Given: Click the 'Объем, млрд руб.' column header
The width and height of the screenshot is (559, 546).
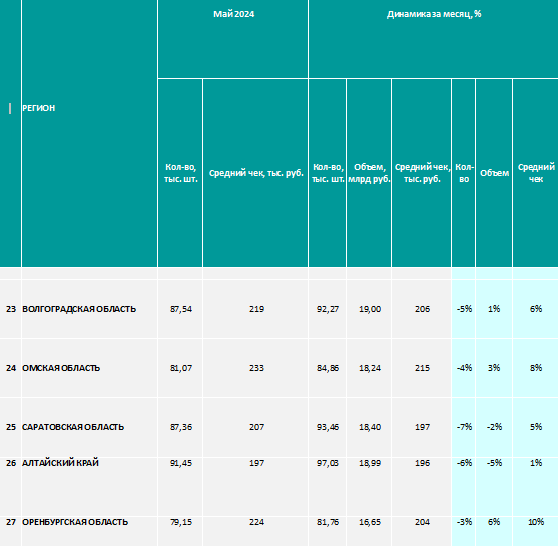Looking at the screenshot, I should coord(369,173).
